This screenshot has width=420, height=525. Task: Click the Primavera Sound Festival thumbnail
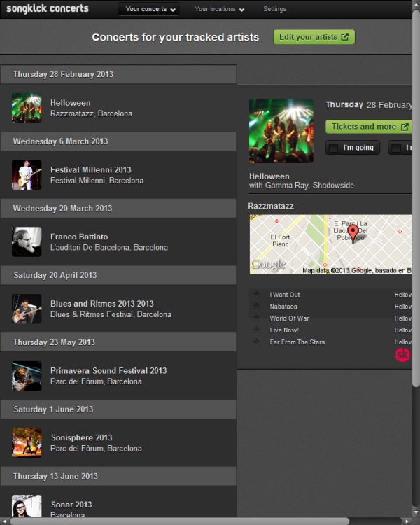pos(27,376)
